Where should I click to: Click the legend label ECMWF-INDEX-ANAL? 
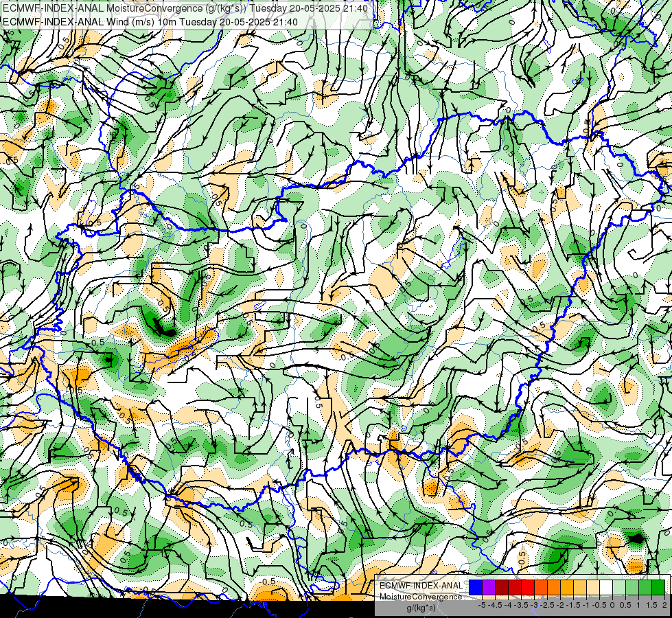421,586
